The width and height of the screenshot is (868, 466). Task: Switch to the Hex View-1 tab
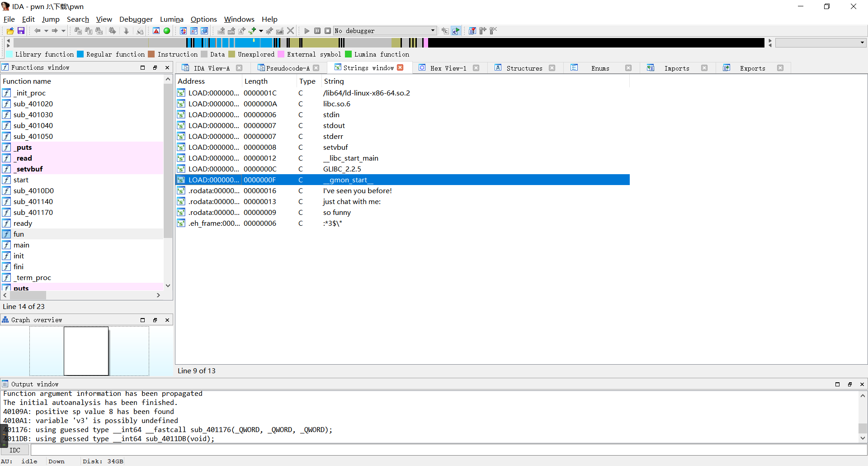(x=448, y=68)
